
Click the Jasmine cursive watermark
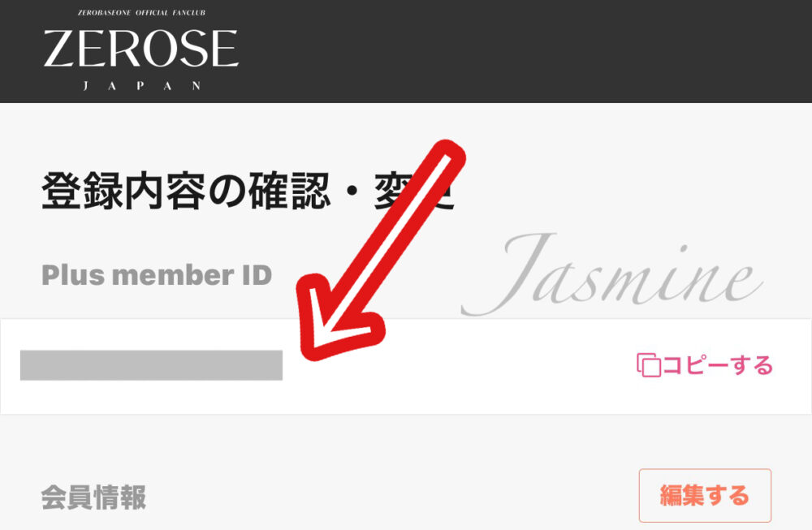(611, 274)
